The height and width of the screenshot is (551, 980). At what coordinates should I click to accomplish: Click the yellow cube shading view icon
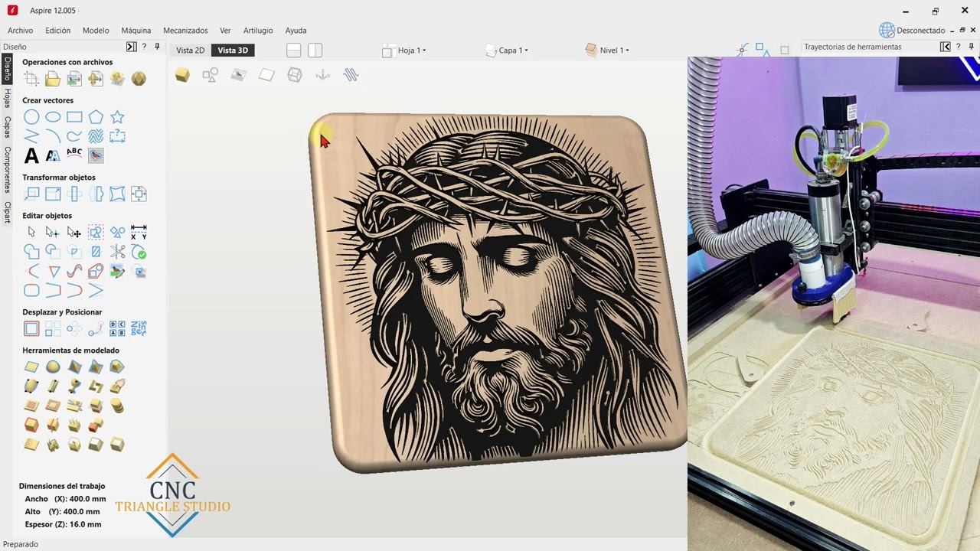point(182,75)
